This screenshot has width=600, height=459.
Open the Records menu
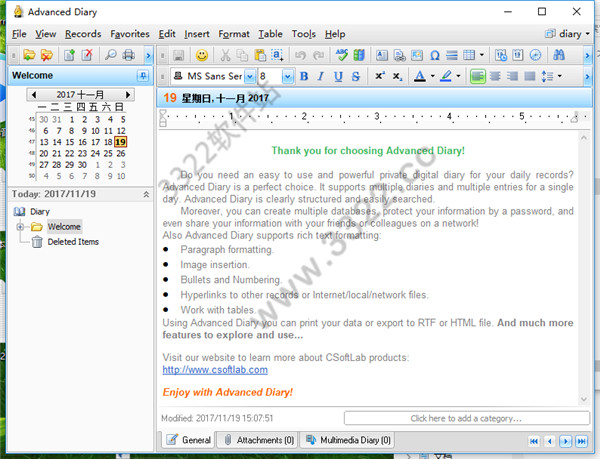click(83, 34)
